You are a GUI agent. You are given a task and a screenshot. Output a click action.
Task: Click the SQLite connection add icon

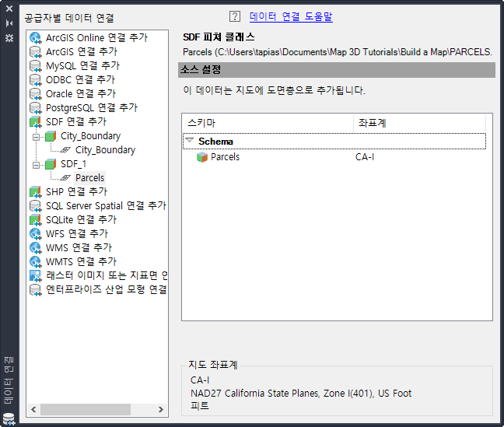(x=35, y=220)
